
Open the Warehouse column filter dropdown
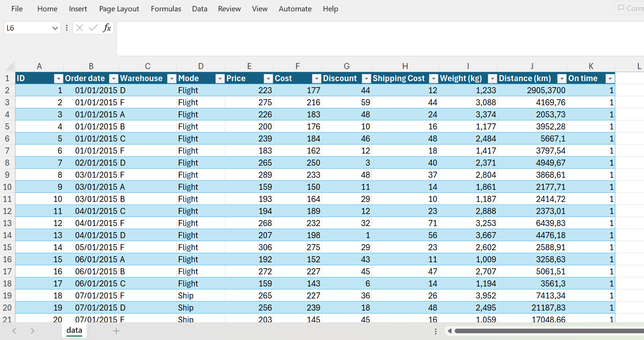pos(172,78)
